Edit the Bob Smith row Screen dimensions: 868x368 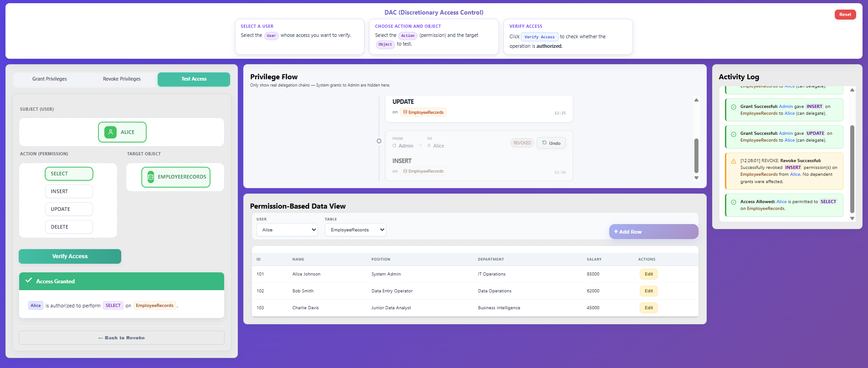[648, 291]
